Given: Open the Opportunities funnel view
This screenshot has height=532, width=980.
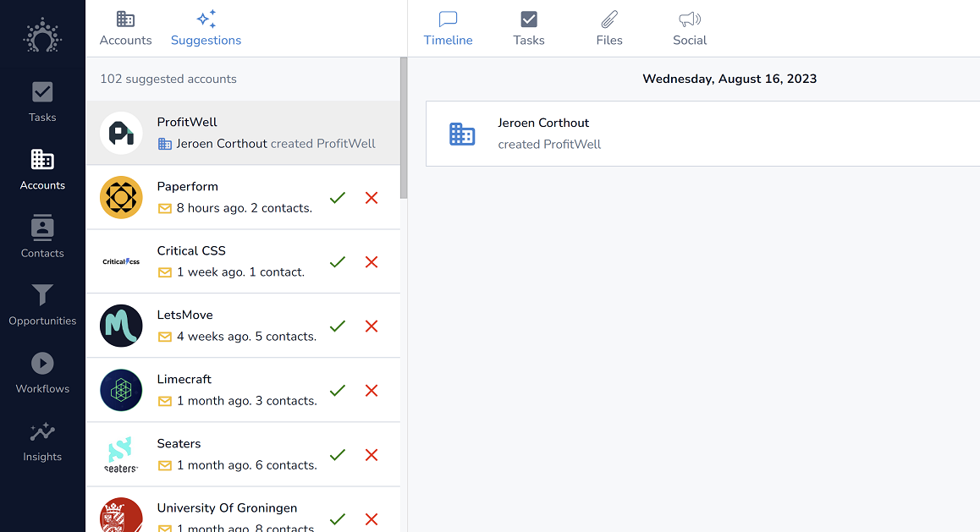Looking at the screenshot, I should coord(42,304).
